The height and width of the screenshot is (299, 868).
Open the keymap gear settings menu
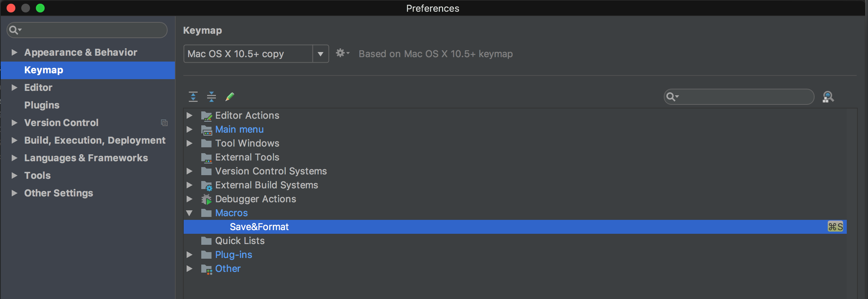point(342,53)
